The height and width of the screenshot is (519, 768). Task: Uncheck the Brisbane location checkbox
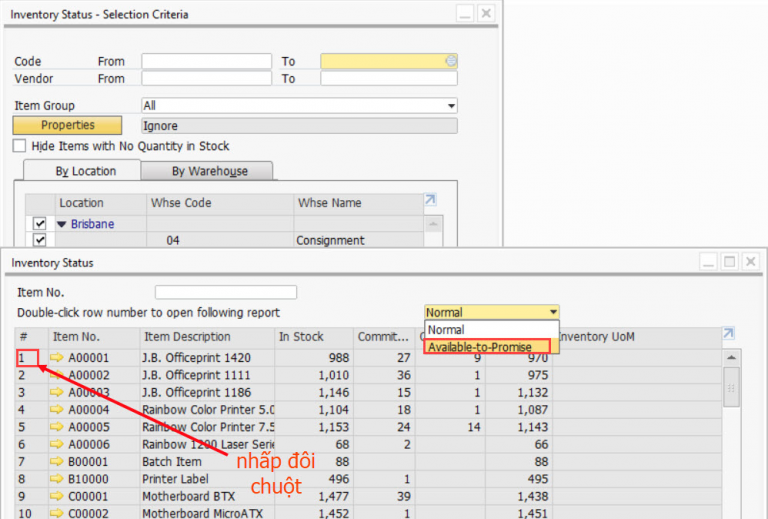[x=39, y=224]
